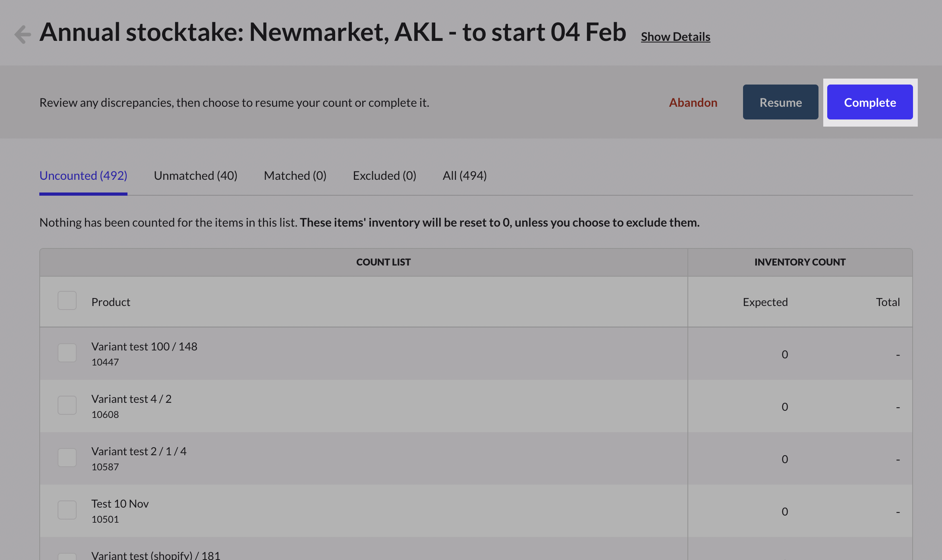This screenshot has width=942, height=560.
Task: Click the Abandon link
Action: point(693,102)
